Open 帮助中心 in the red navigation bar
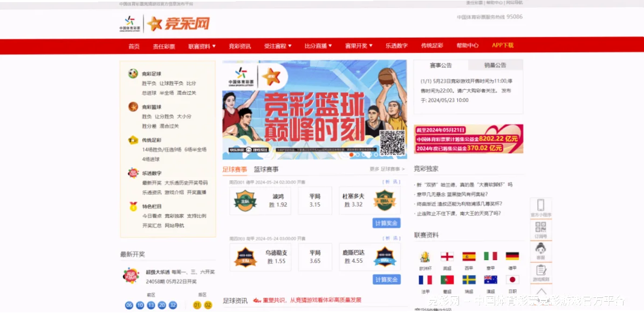The width and height of the screenshot is (644, 313). (x=468, y=45)
